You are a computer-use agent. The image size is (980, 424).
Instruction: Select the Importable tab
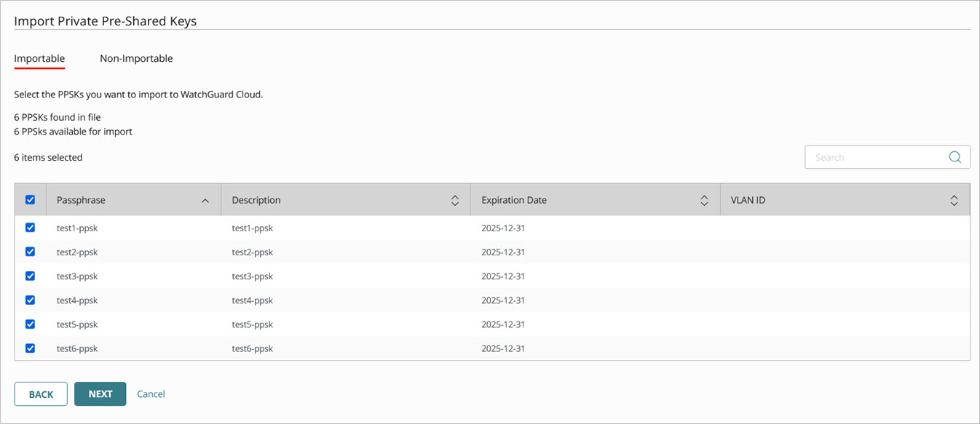(39, 59)
